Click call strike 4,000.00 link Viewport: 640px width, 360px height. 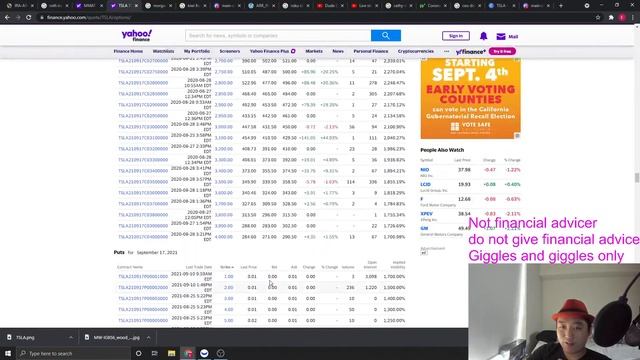[x=224, y=237]
